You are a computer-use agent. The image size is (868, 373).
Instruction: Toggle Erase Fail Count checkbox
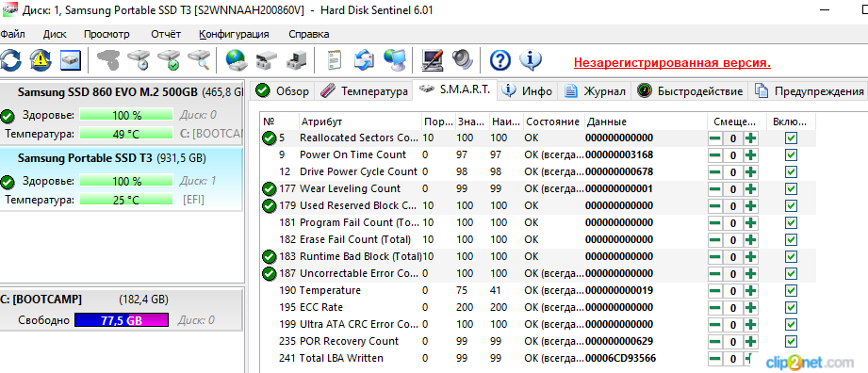[x=791, y=239]
